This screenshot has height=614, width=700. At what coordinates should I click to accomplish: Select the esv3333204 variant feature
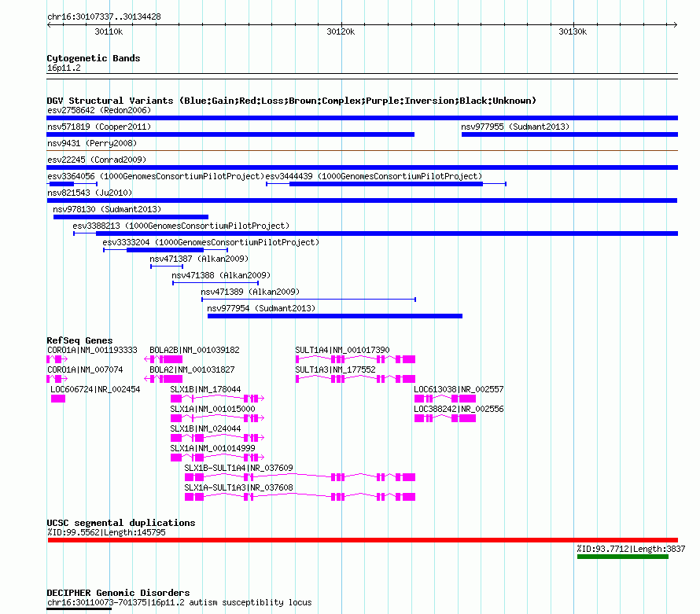[x=166, y=250]
